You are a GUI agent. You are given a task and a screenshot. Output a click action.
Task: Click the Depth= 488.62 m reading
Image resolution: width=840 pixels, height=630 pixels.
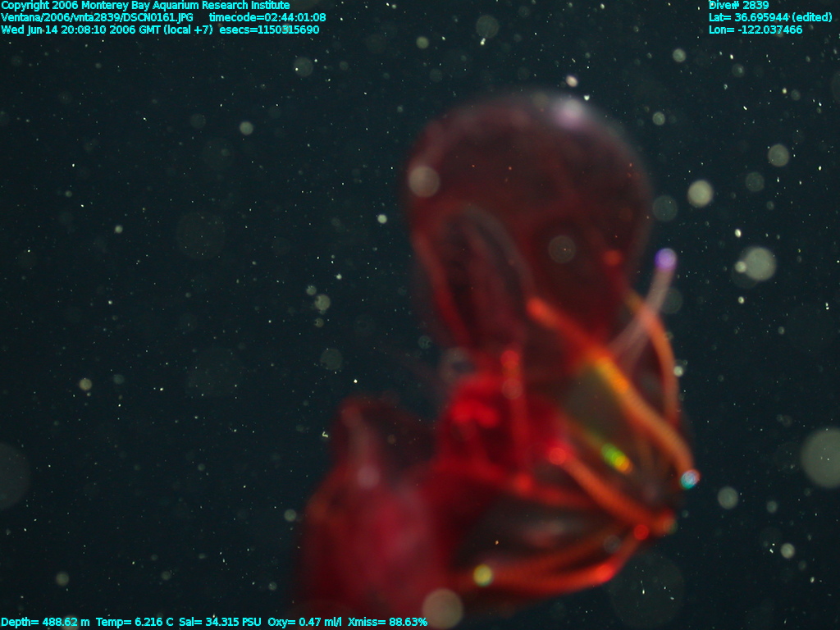click(x=46, y=622)
